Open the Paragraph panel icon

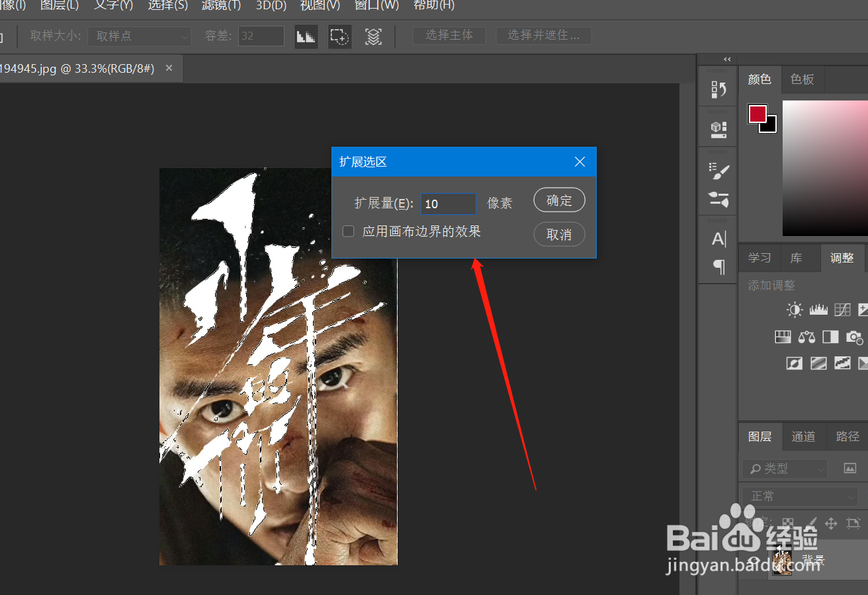718,267
